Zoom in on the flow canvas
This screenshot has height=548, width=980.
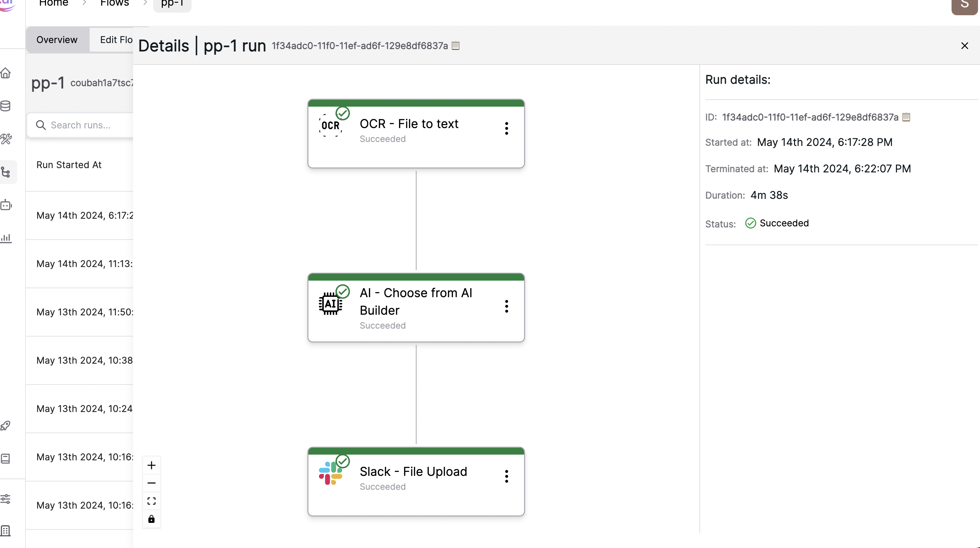(152, 465)
